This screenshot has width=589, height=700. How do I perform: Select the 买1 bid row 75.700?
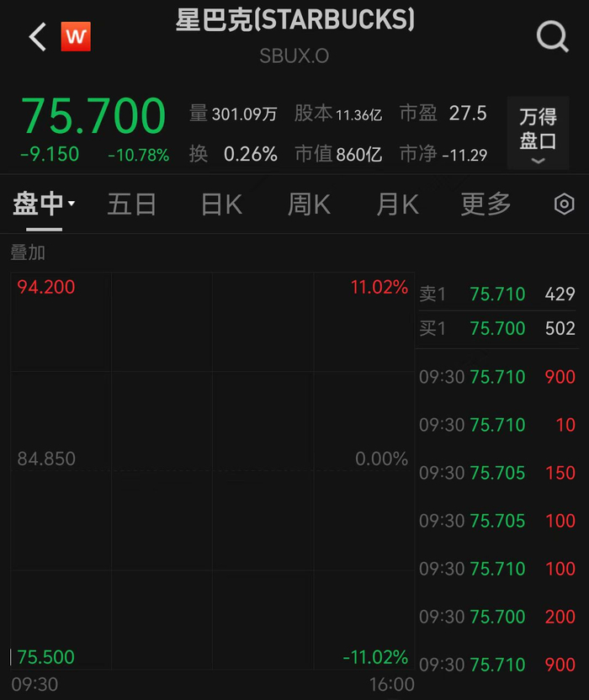(497, 328)
